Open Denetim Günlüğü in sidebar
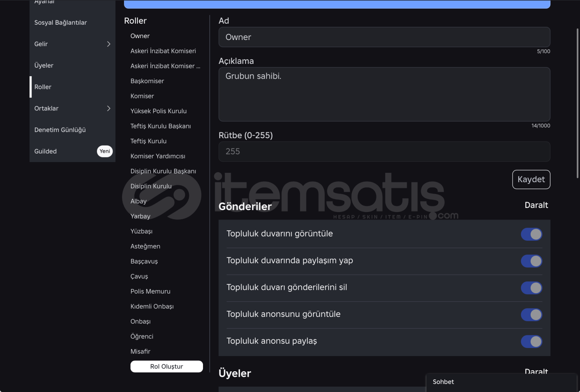Image resolution: width=580 pixels, height=392 pixels. pyautogui.click(x=72, y=130)
